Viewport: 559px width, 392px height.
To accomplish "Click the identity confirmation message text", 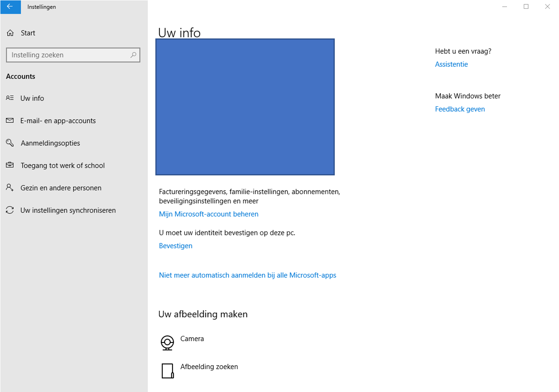I will coord(227,233).
